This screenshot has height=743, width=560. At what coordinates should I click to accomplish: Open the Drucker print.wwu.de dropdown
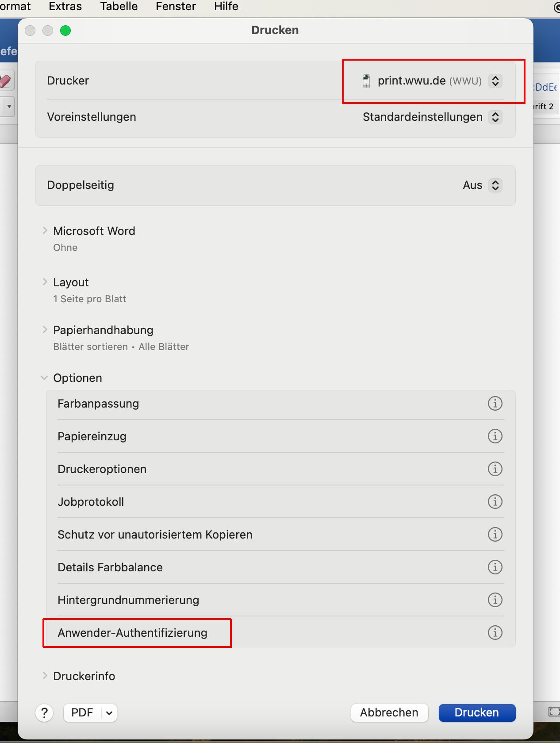tap(431, 81)
